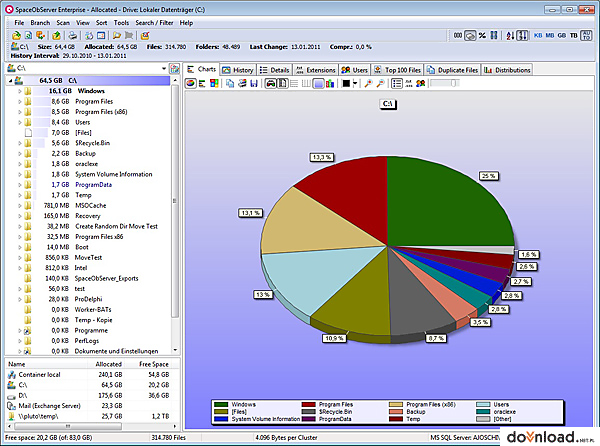Screen dimensions: 600x446
Task: Click the up-folder icon in main toolbar
Action: coord(56,36)
